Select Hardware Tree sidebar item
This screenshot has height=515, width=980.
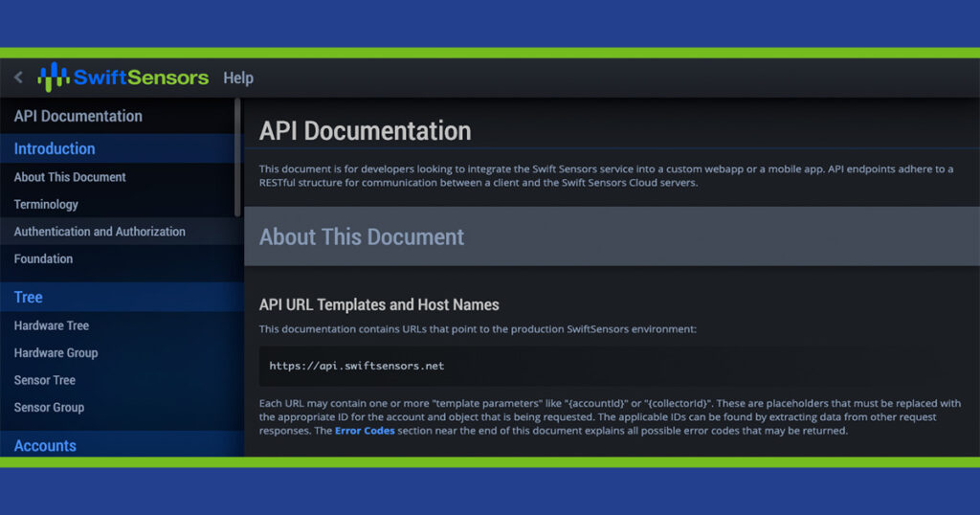coord(52,325)
